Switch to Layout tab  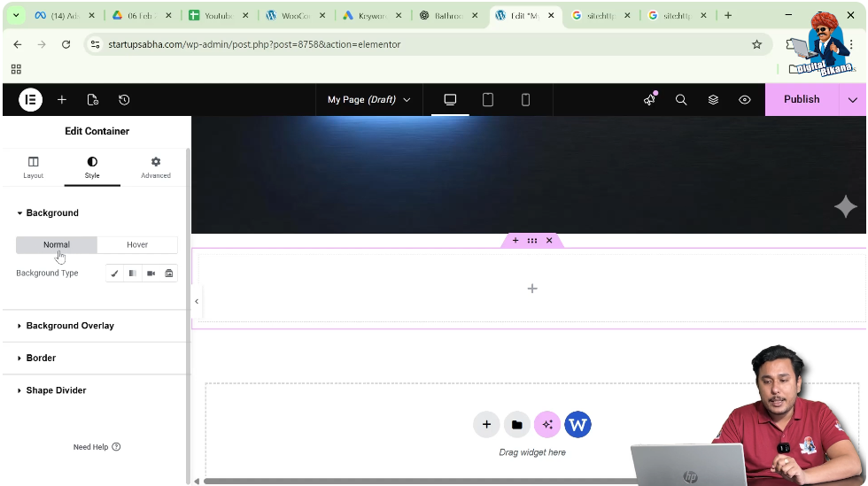[34, 167]
